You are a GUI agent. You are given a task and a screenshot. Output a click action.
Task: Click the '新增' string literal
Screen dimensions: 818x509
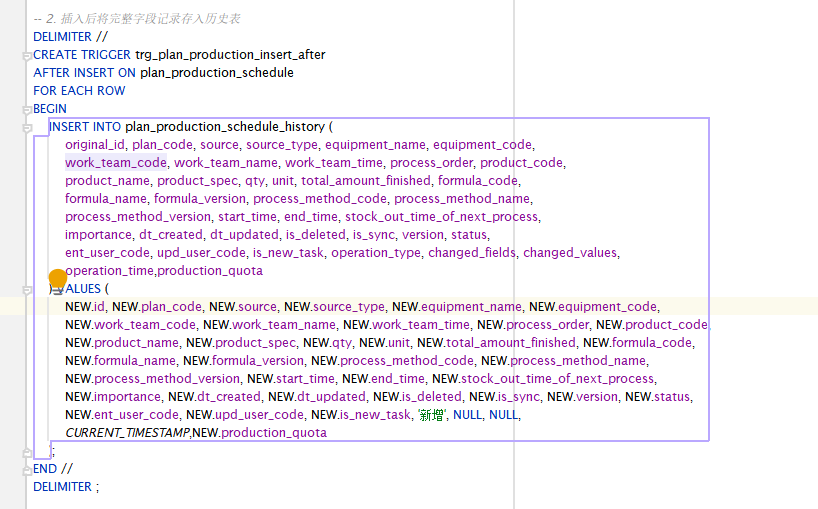click(432, 415)
